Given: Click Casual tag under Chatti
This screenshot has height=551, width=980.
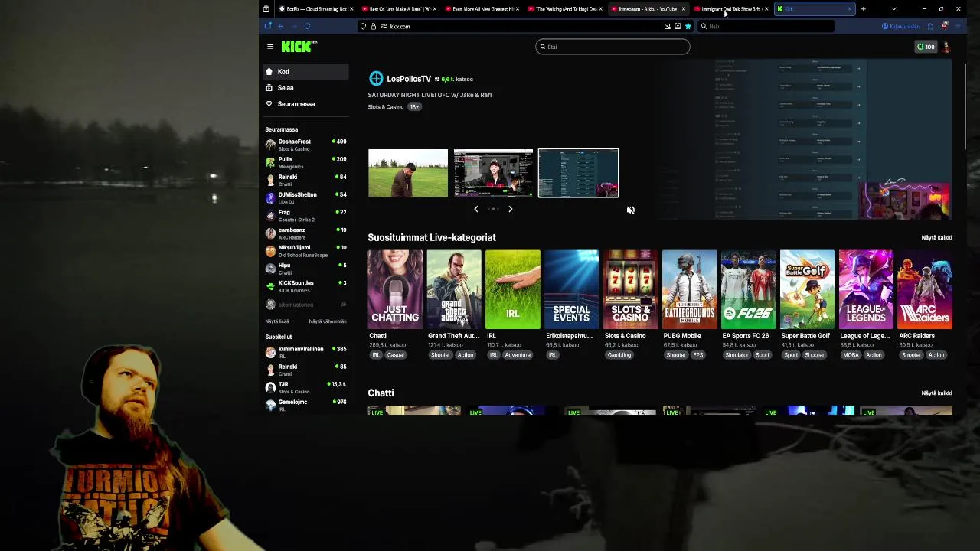Looking at the screenshot, I should [x=395, y=355].
